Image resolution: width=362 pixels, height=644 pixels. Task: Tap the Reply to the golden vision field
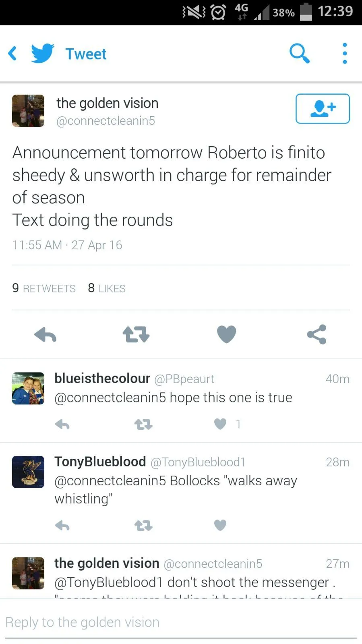click(x=181, y=622)
